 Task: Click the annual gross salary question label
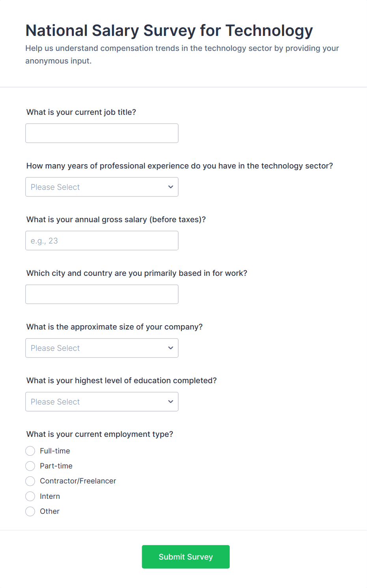pyautogui.click(x=116, y=219)
